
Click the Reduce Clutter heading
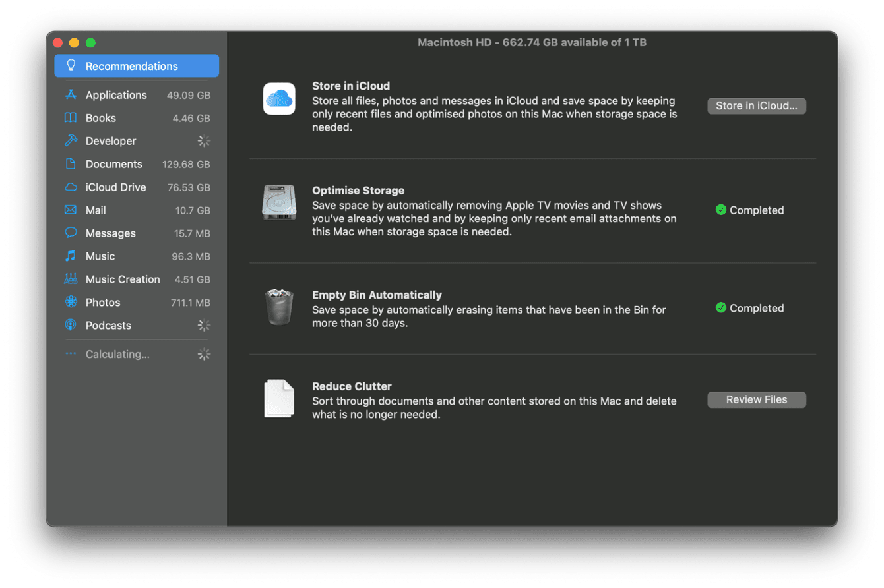click(x=352, y=386)
